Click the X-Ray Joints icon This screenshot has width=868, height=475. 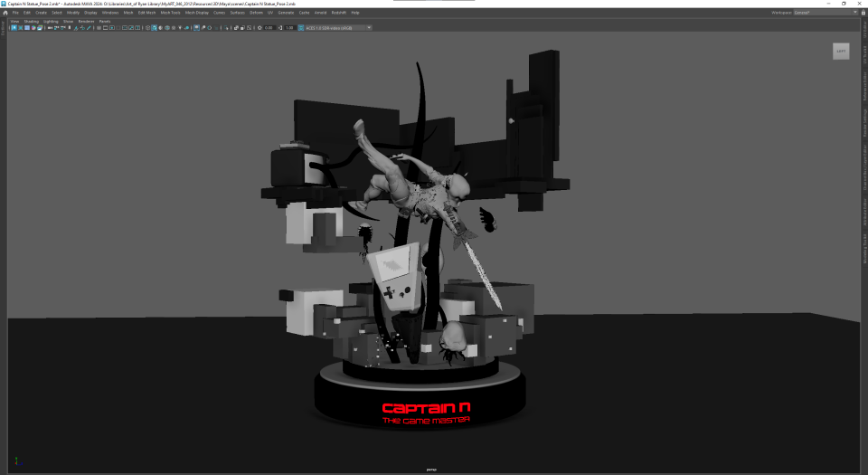[250, 27]
